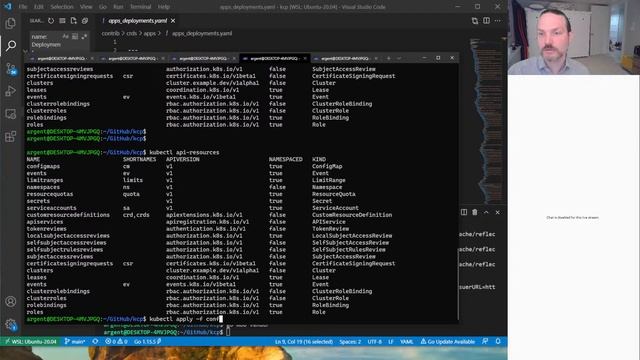The width and height of the screenshot is (640, 360).
Task: Click the contrib breadcrumb segment
Action: (x=110, y=33)
